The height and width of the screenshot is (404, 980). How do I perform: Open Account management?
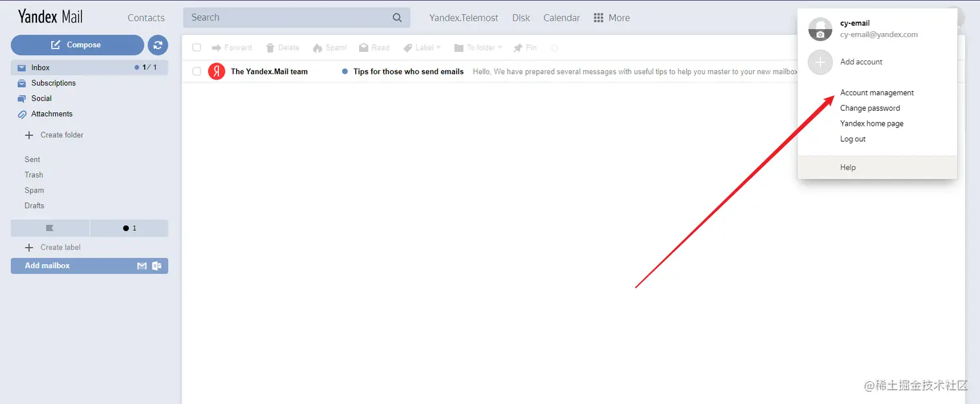point(877,93)
